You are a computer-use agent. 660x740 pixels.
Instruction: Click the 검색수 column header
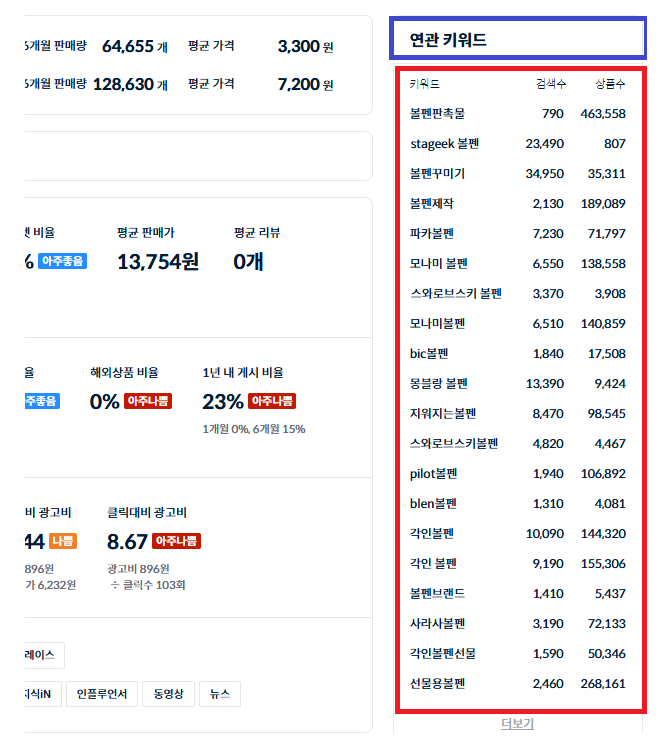tap(550, 84)
